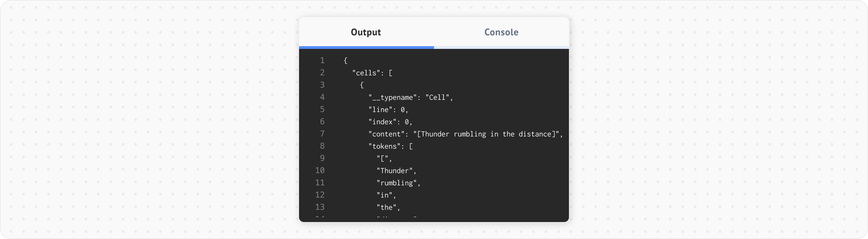Click the "Cell" string value
This screenshot has width=868, height=239.
[x=437, y=97]
